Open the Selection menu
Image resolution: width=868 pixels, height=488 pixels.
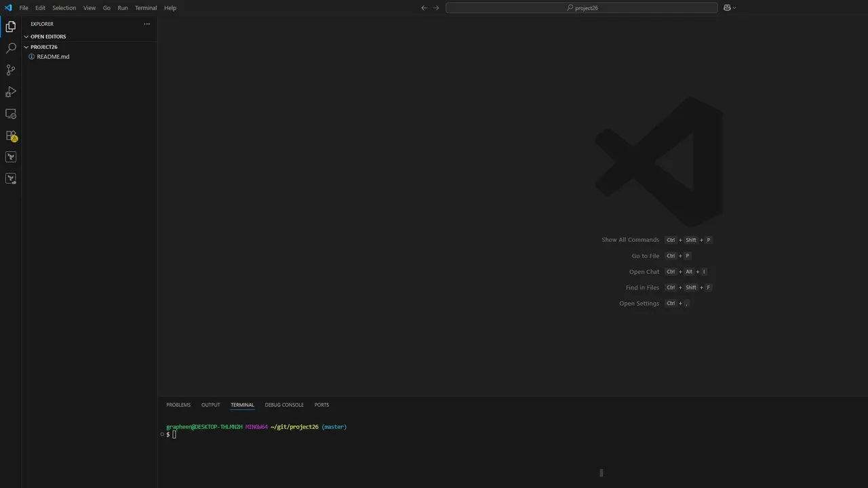pos(64,8)
